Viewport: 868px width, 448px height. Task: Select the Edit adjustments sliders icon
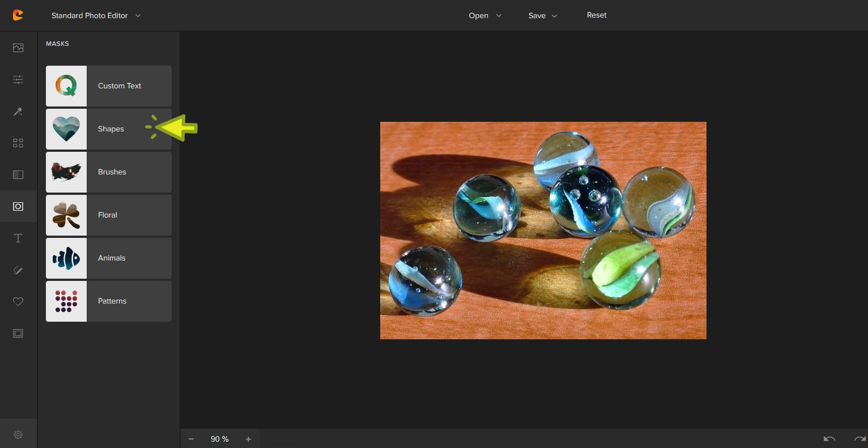click(18, 80)
